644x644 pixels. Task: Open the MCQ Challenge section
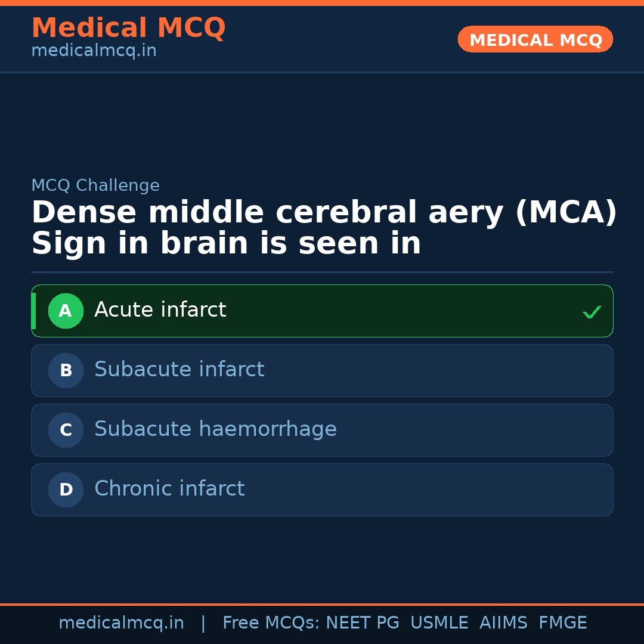95,185
